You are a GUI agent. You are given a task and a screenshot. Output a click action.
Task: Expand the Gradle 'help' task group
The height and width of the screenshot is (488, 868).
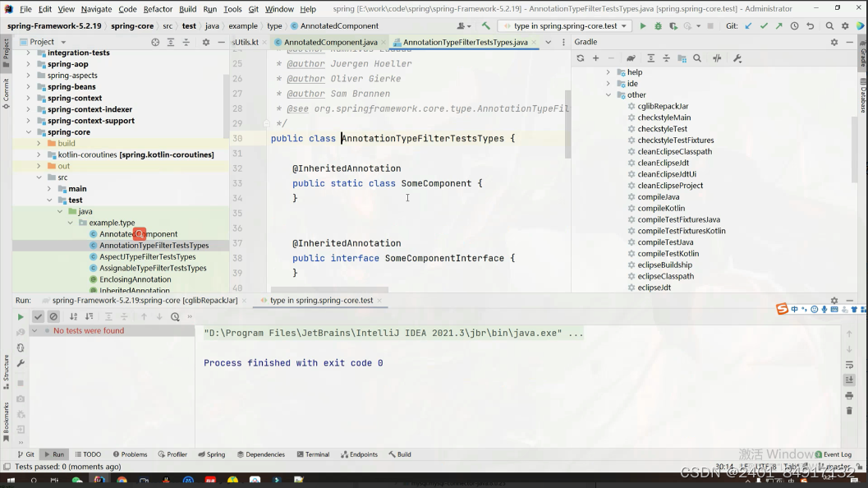[608, 72]
